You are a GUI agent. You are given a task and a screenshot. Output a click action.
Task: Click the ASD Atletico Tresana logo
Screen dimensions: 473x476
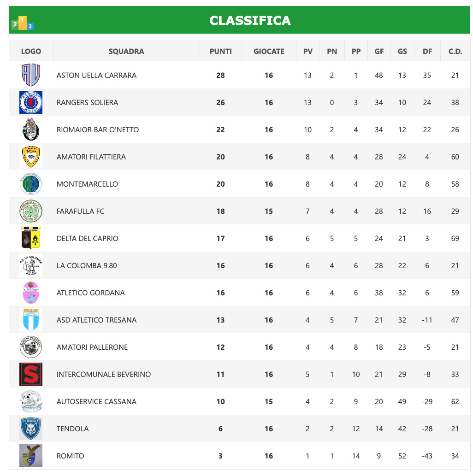pos(31,320)
